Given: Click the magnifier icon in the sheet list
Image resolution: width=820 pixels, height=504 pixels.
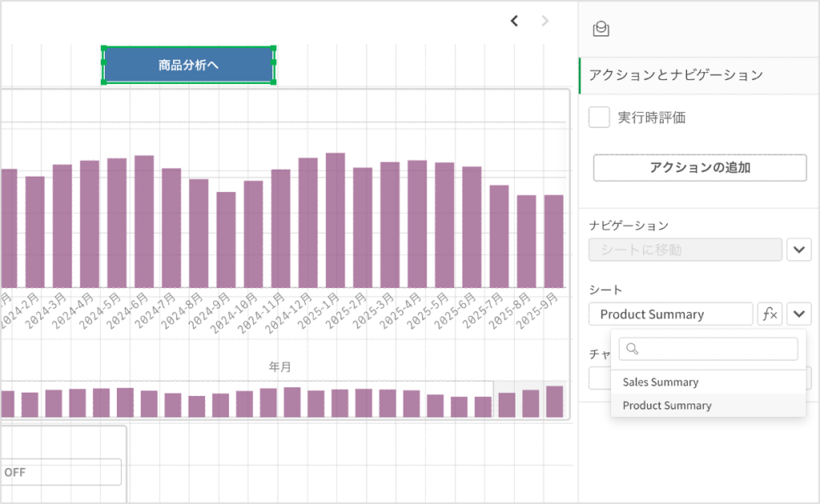Looking at the screenshot, I should coord(632,349).
